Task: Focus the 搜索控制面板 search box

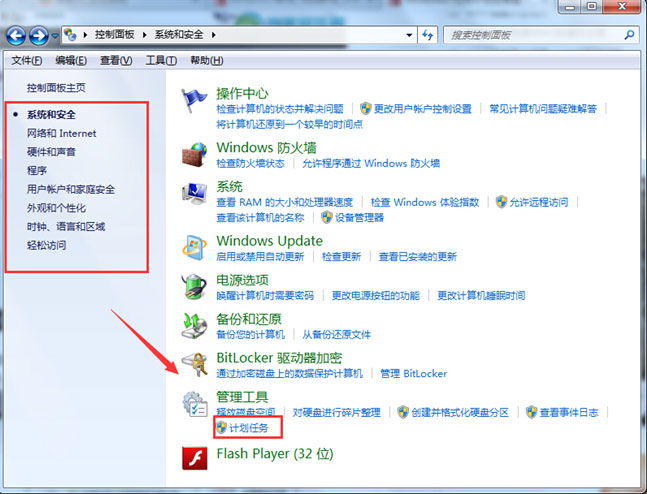Action: pyautogui.click(x=541, y=35)
